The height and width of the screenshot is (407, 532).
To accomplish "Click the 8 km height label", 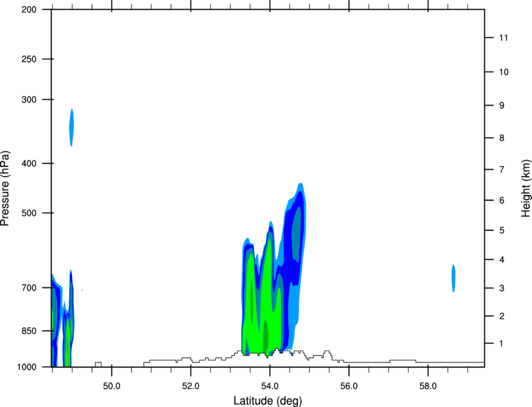I will coord(502,138).
